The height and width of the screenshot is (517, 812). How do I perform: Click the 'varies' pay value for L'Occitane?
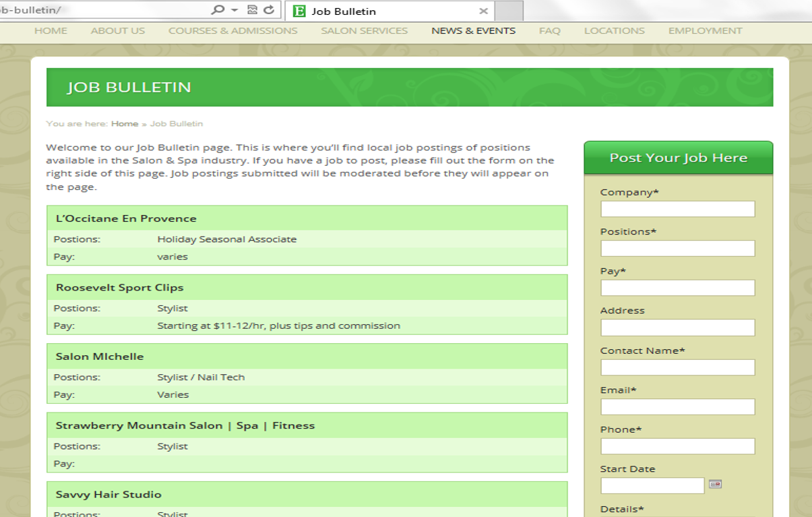(173, 257)
